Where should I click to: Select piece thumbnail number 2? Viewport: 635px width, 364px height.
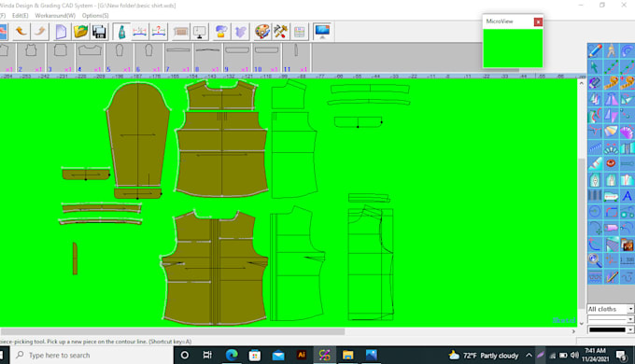click(x=31, y=58)
